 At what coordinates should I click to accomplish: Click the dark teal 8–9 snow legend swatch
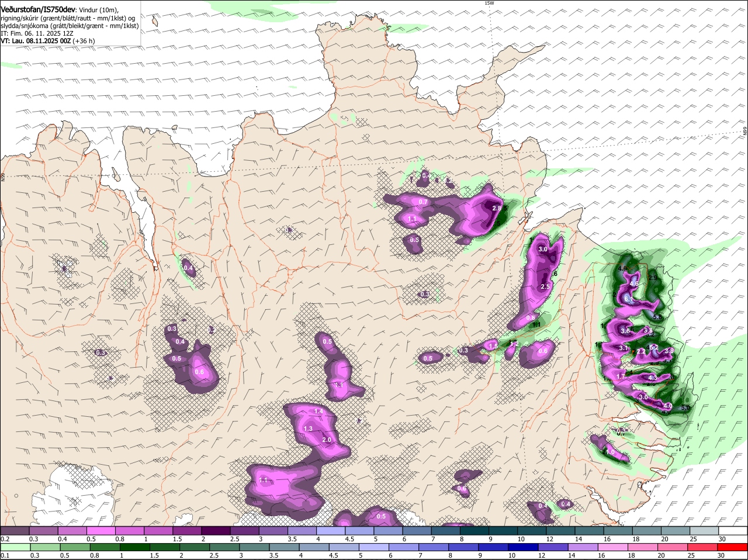pos(475,531)
